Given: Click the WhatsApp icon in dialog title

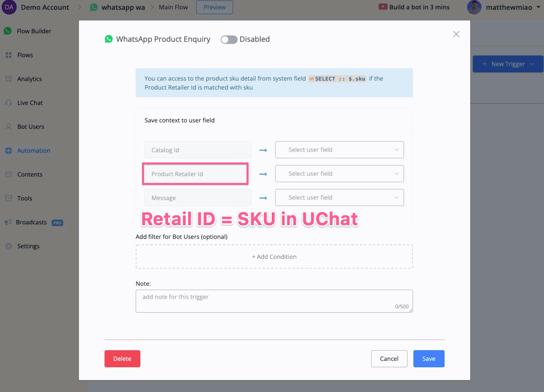Looking at the screenshot, I should [109, 39].
